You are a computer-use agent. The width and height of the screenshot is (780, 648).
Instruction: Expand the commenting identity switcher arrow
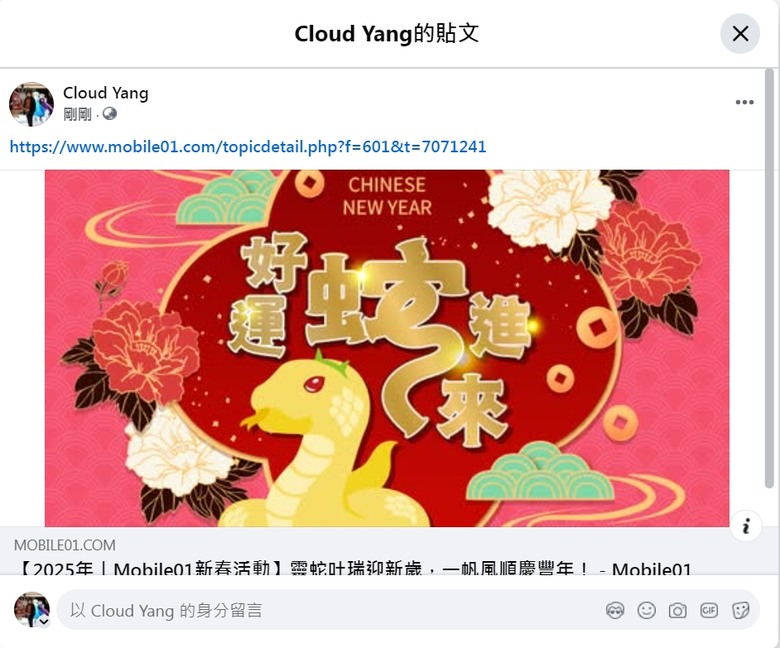tap(44, 622)
